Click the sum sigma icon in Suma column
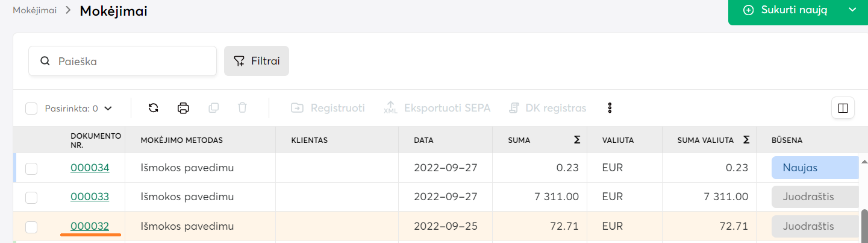The height and width of the screenshot is (243, 868). [577, 140]
